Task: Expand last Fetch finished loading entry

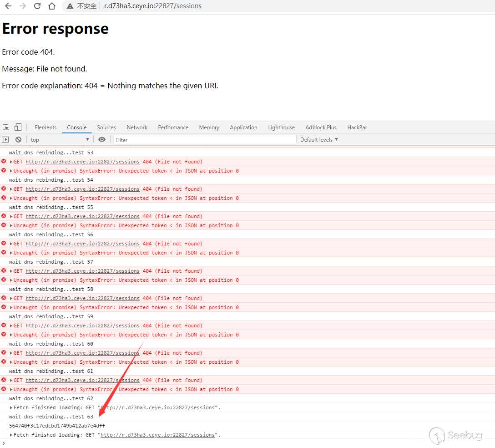Action: click(11, 435)
